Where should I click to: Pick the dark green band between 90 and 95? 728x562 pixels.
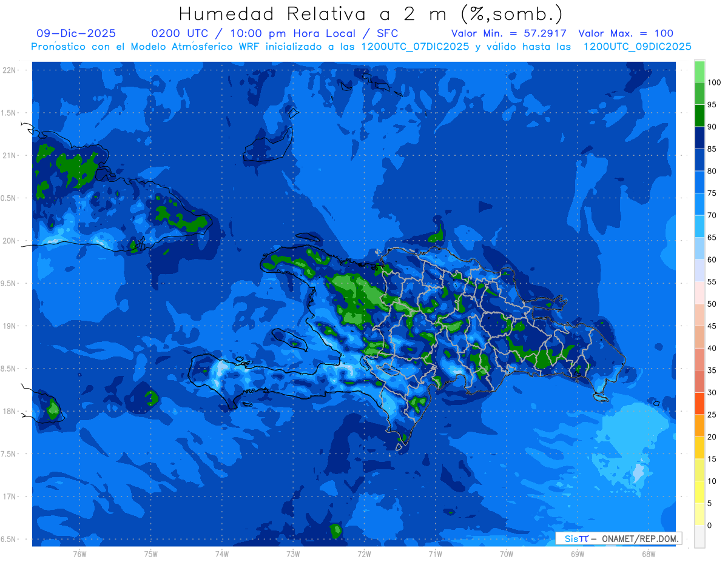click(699, 116)
